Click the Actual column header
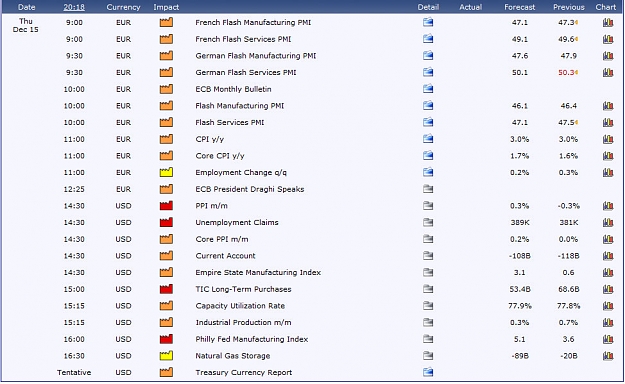Image resolution: width=625 pixels, height=384 pixels. 470,7
